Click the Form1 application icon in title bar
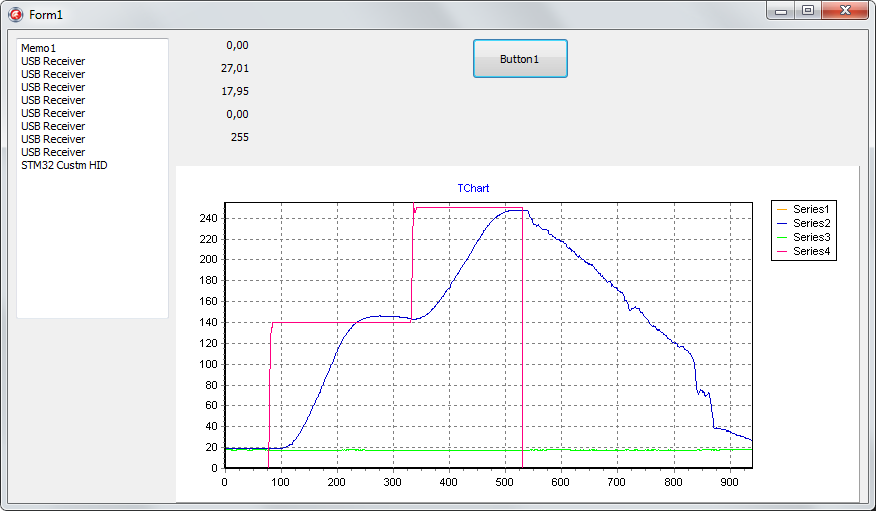Viewport: 876px width, 511px height. point(16,15)
